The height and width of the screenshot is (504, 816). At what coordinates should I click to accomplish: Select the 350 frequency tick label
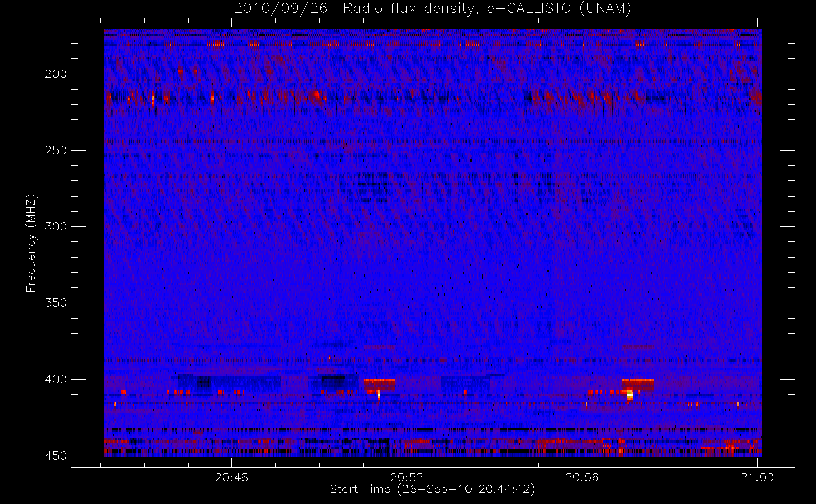click(55, 303)
